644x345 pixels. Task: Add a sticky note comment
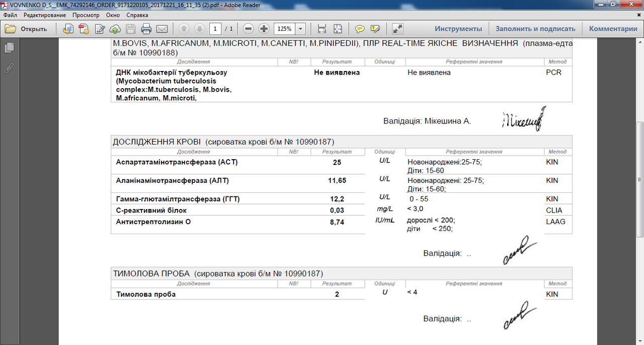360,29
